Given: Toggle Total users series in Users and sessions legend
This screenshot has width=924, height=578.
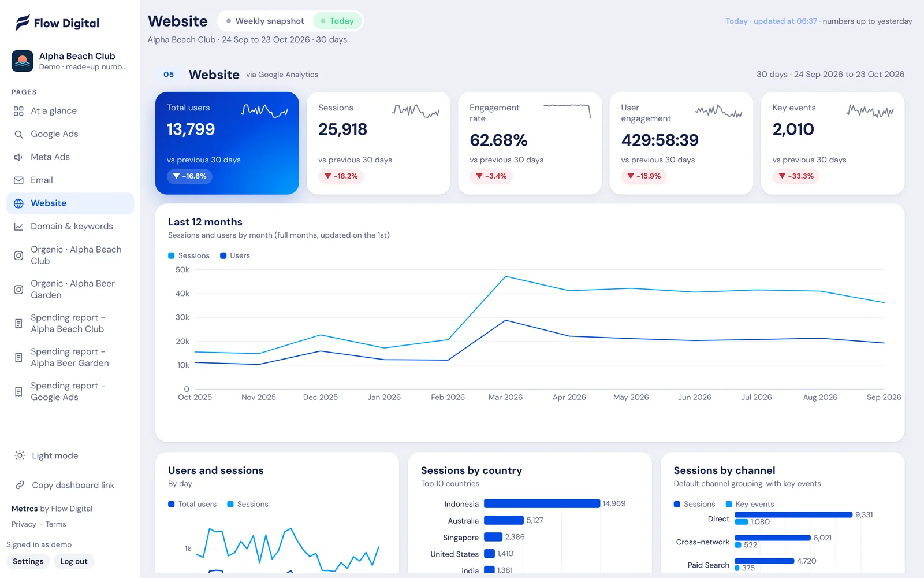Looking at the screenshot, I should (192, 504).
